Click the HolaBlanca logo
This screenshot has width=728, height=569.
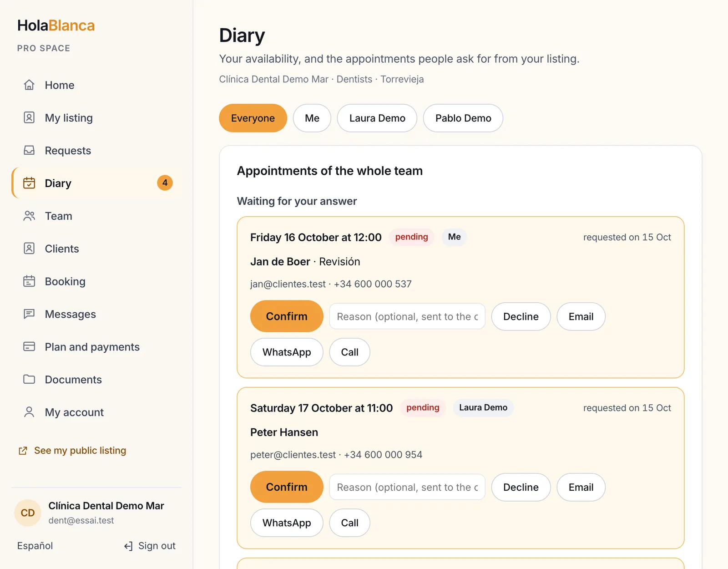[56, 25]
